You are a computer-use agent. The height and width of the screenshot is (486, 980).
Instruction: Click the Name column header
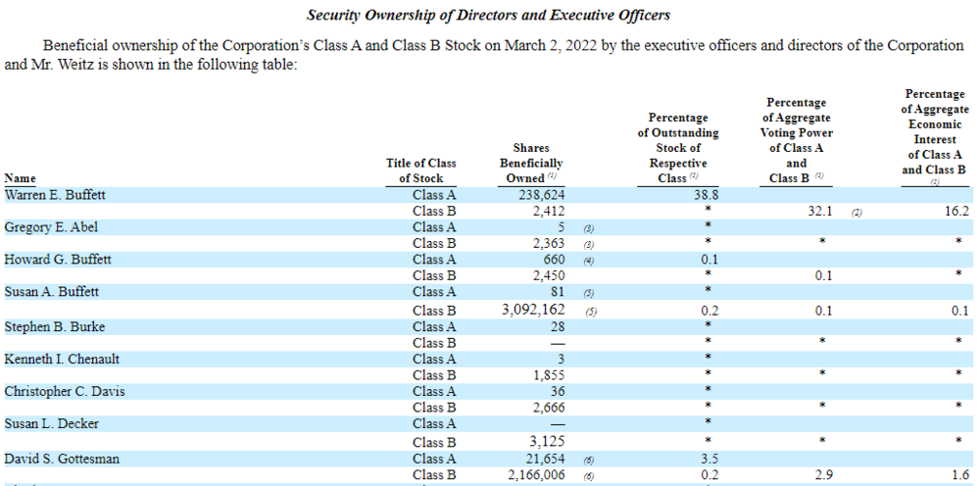[x=20, y=178]
